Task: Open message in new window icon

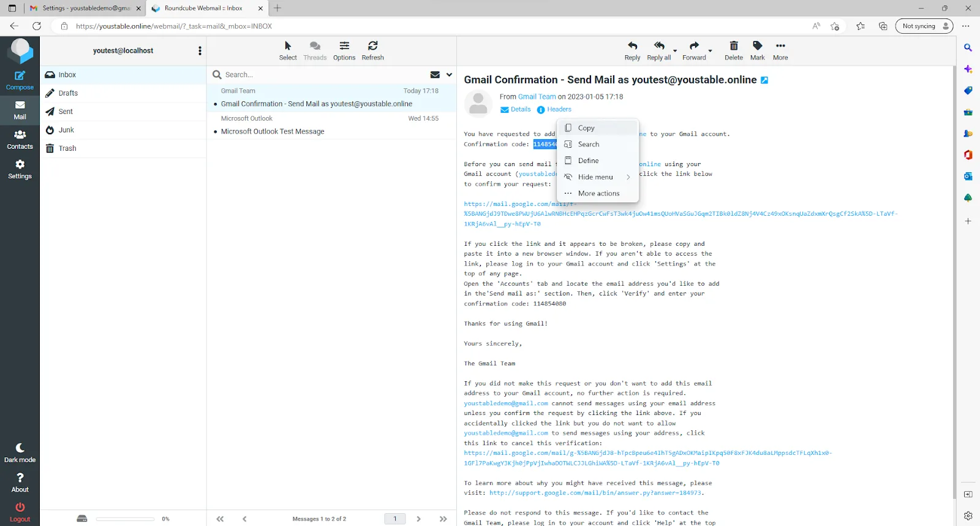Action: pos(764,80)
